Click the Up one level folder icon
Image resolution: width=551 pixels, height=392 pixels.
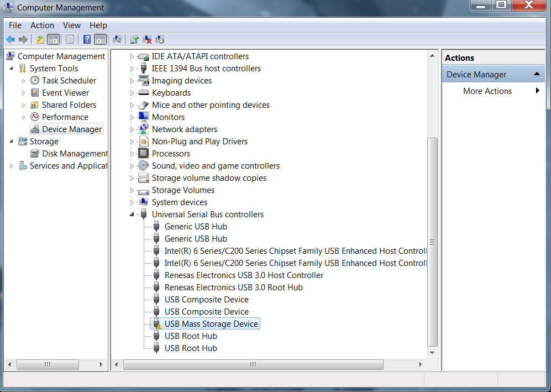40,39
